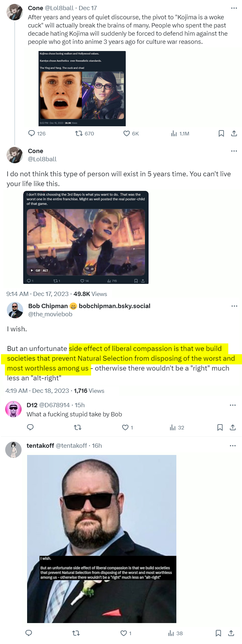Open @the_moviebob profile handle
242x644 pixels.
(50, 314)
